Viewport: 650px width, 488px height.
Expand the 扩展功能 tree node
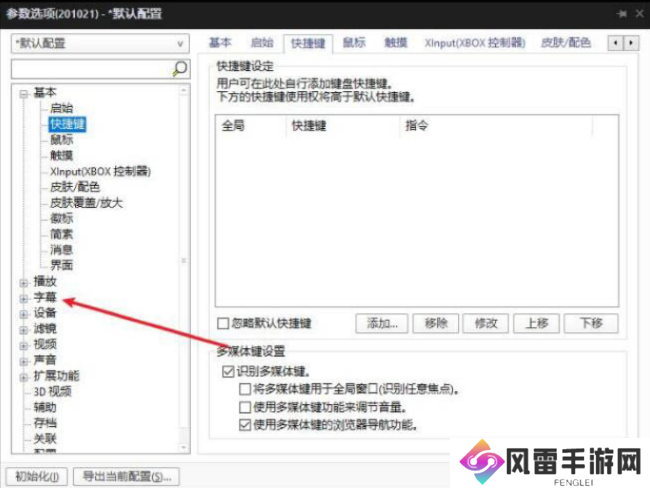24,377
